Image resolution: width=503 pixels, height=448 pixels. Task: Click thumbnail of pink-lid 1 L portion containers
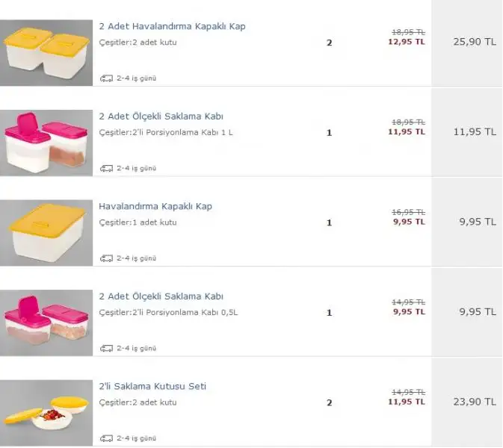click(46, 143)
